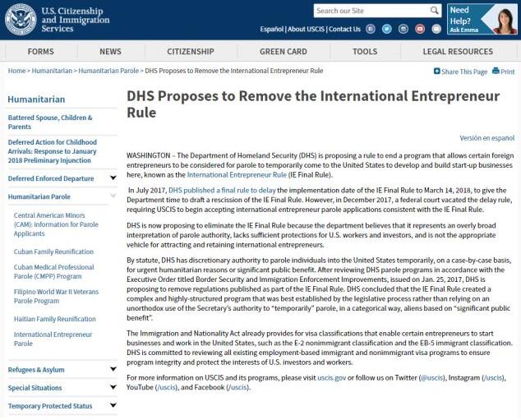Open Cuban Family Reunification link
The width and height of the screenshot is (521, 420).
[53, 252]
